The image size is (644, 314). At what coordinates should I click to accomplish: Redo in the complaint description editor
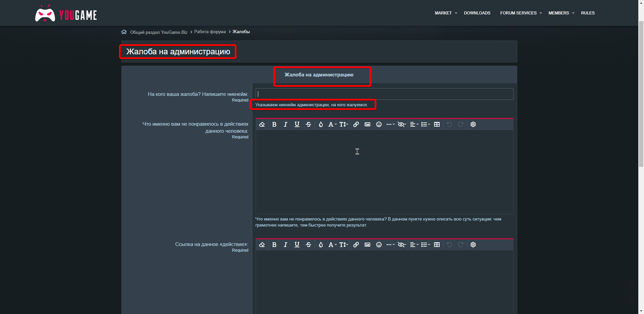coord(461,124)
